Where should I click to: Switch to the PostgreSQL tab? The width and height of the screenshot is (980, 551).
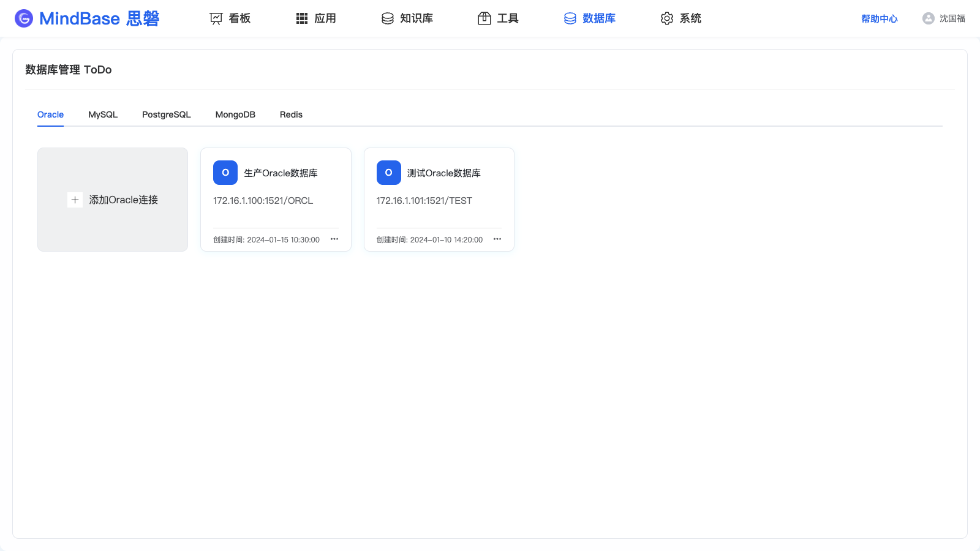coord(167,114)
